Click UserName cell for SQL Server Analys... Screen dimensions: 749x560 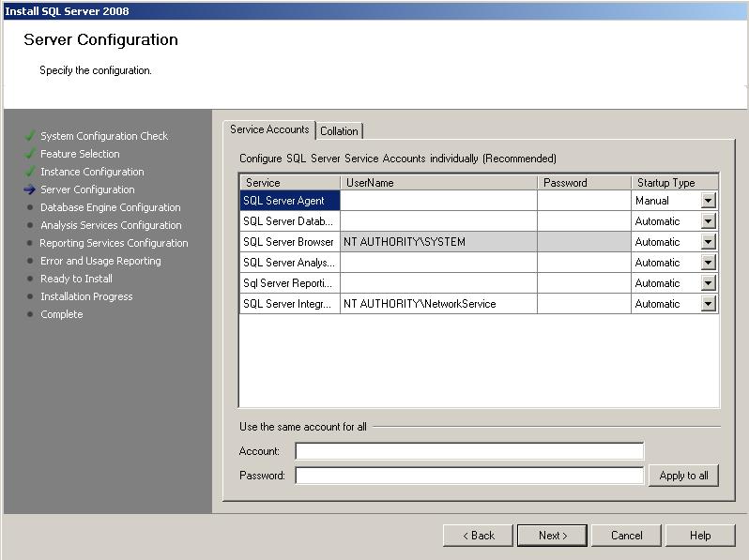point(438,262)
